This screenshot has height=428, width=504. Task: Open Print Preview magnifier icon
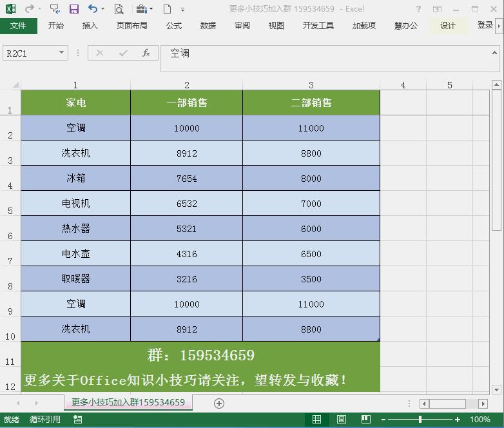click(119, 9)
